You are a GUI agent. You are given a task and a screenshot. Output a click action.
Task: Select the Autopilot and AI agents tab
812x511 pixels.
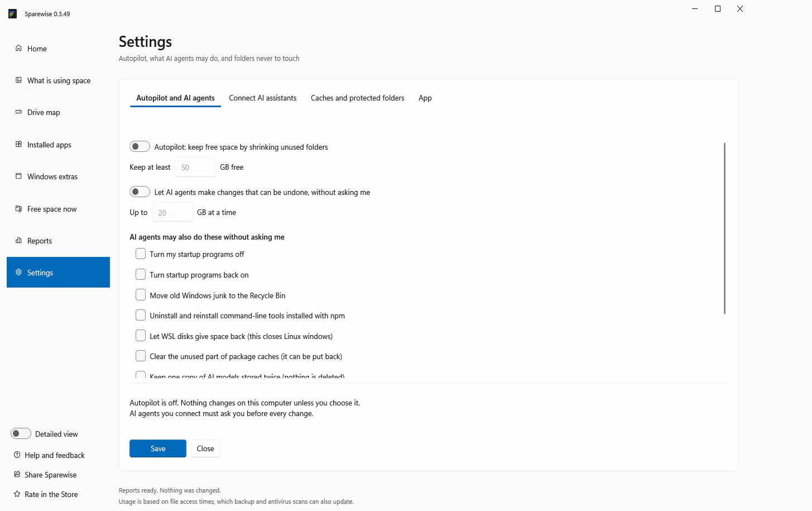pyautogui.click(x=175, y=98)
